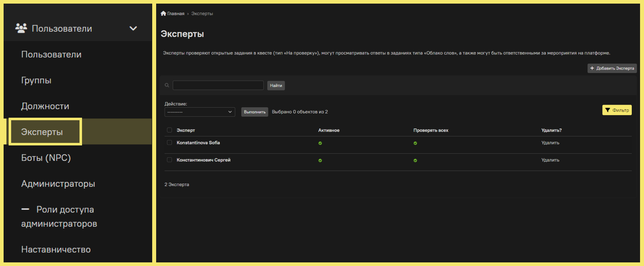Click the Выполнить button

[x=255, y=112]
